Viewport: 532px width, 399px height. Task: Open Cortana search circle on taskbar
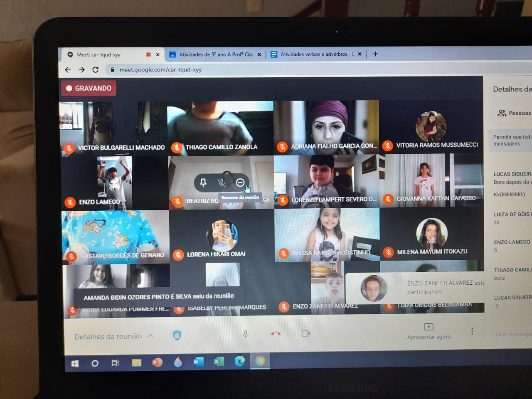click(95, 363)
